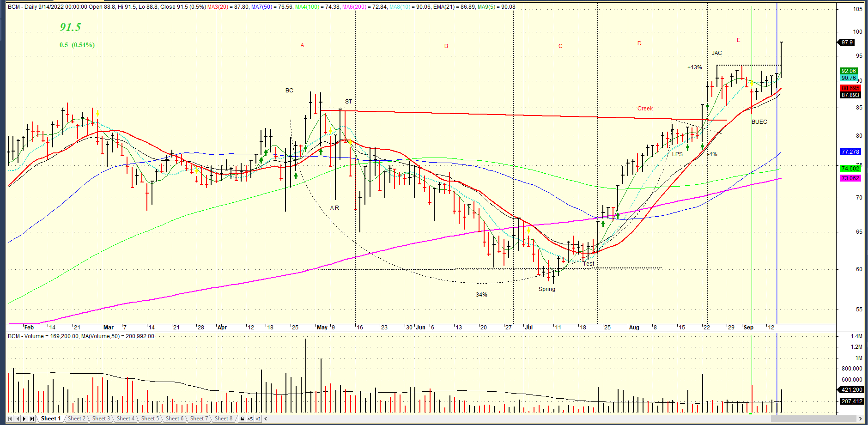Switch to the Sheet 2 tab

tap(76, 419)
